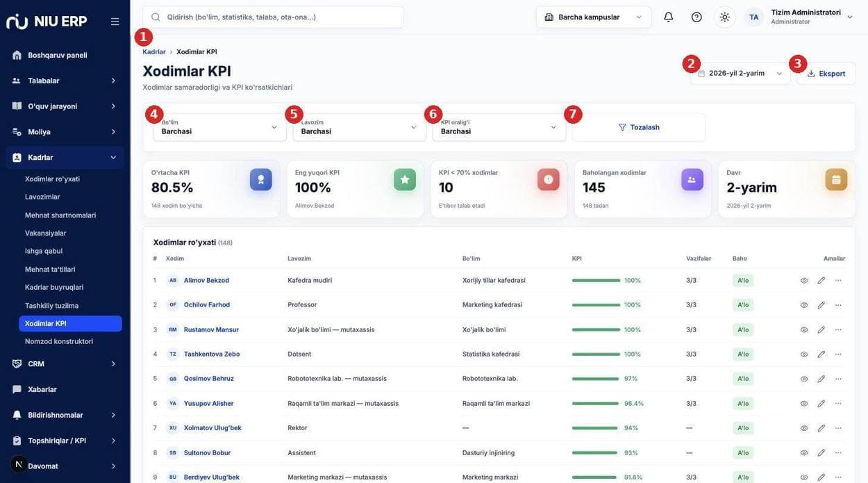Click the edit pencil for Alimov Bekzod
The height and width of the screenshot is (483, 868).
[x=821, y=280]
